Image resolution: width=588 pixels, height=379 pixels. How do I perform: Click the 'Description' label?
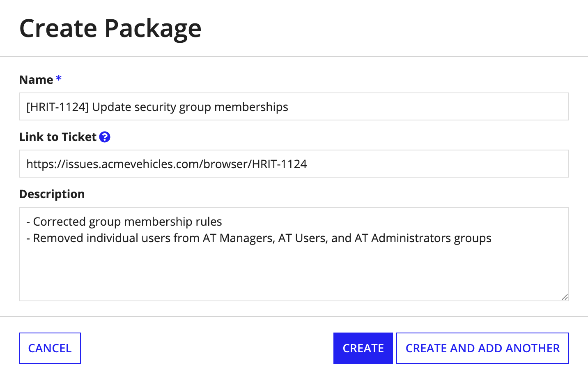tap(52, 194)
